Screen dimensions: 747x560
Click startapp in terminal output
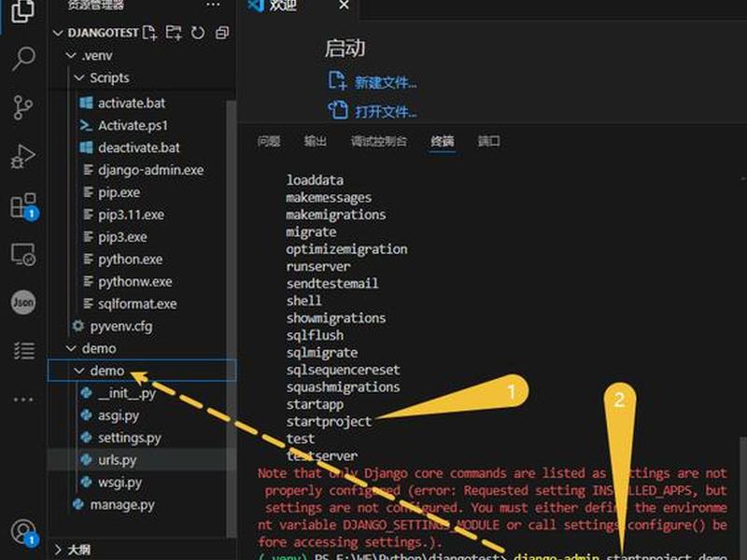315,404
